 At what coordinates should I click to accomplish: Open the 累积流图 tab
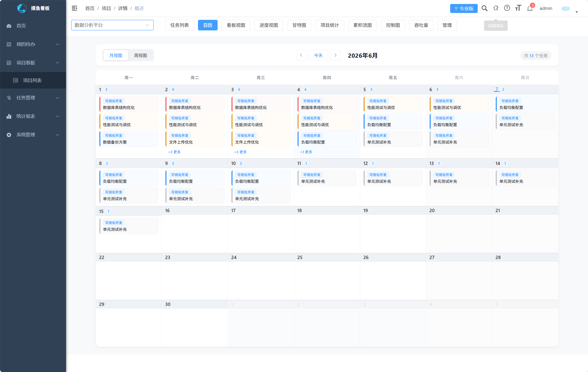point(363,25)
